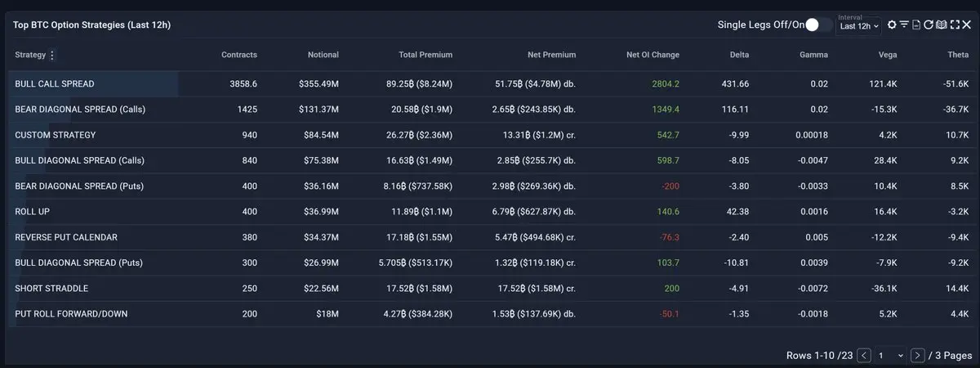Sort by the Theta column header
This screenshot has width=980, height=368.
pos(958,56)
